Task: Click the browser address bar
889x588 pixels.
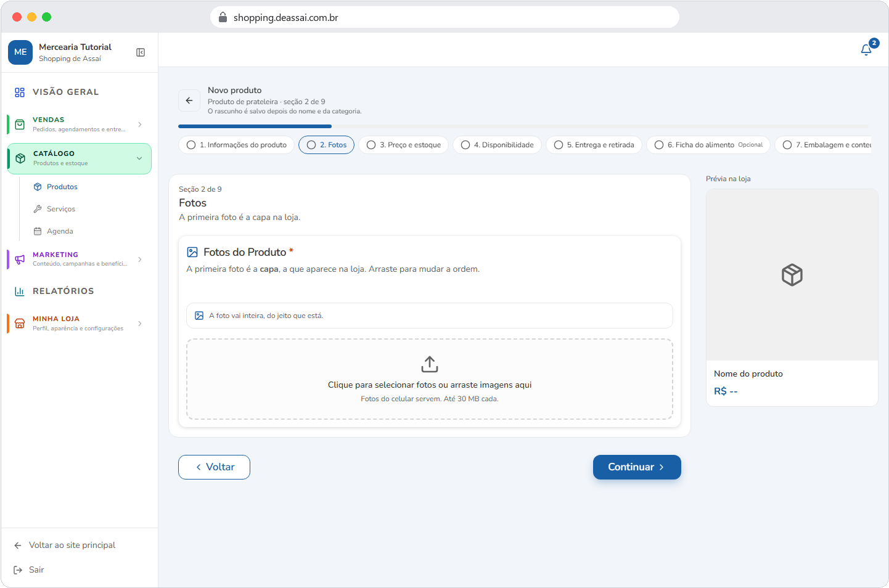Action: pyautogui.click(x=444, y=17)
